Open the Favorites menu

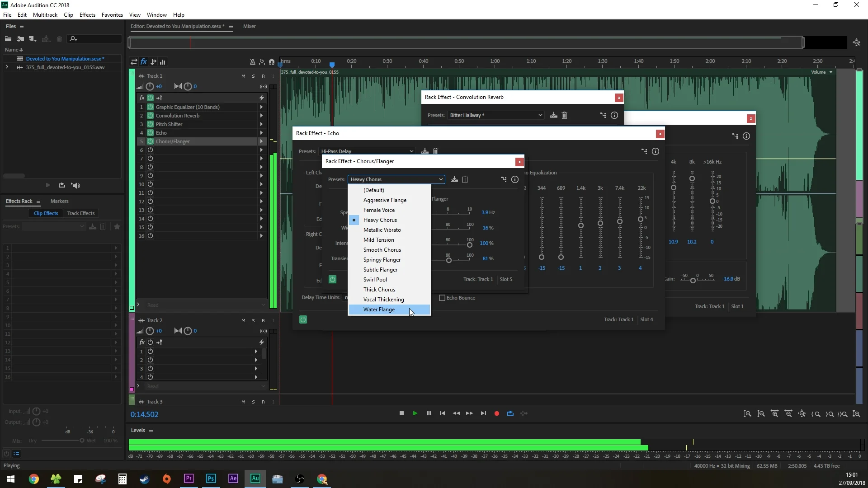[112, 14]
